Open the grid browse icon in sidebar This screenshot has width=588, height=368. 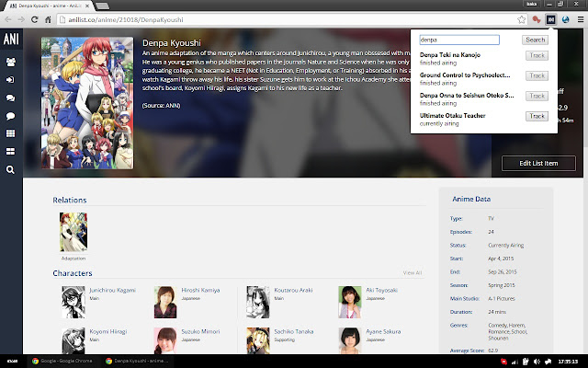click(x=10, y=133)
